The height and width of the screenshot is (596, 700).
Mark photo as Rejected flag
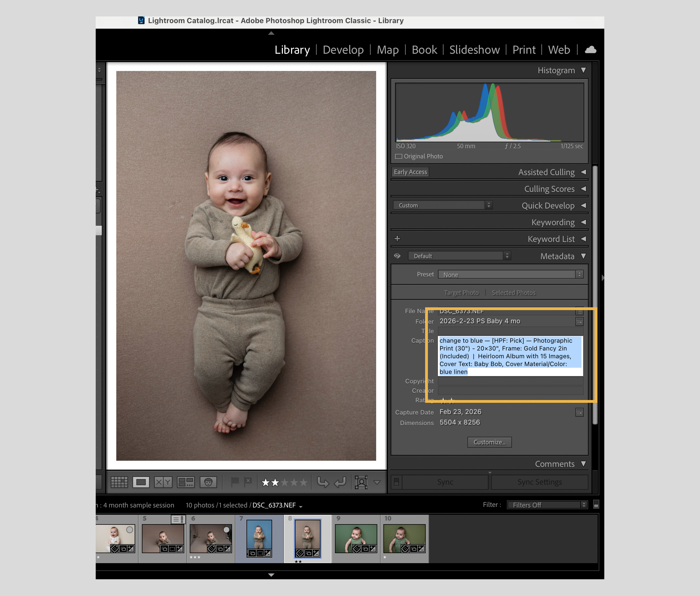(248, 482)
